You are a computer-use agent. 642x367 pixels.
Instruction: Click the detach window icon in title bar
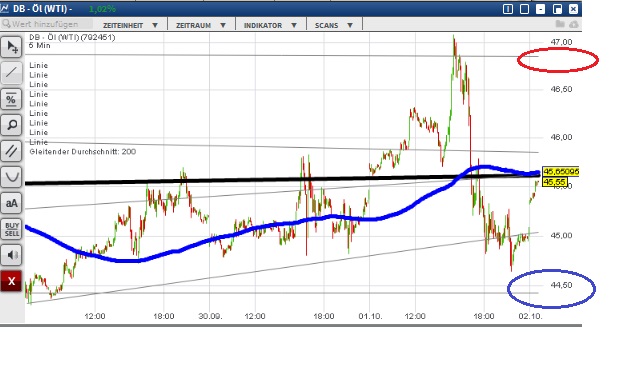pyautogui.click(x=557, y=9)
